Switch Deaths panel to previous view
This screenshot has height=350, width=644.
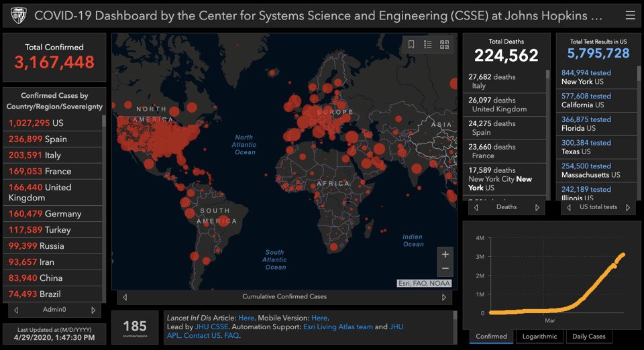(x=476, y=208)
